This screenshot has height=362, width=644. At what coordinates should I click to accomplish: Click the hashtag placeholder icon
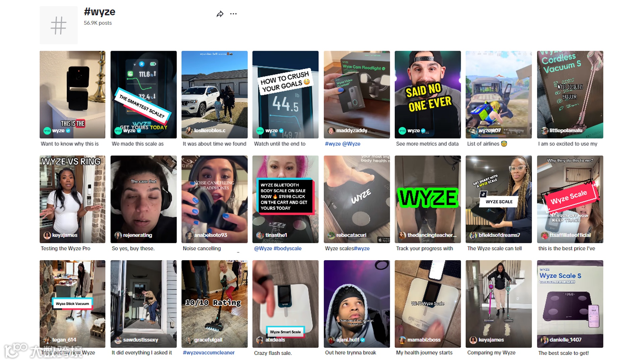coord(59,25)
